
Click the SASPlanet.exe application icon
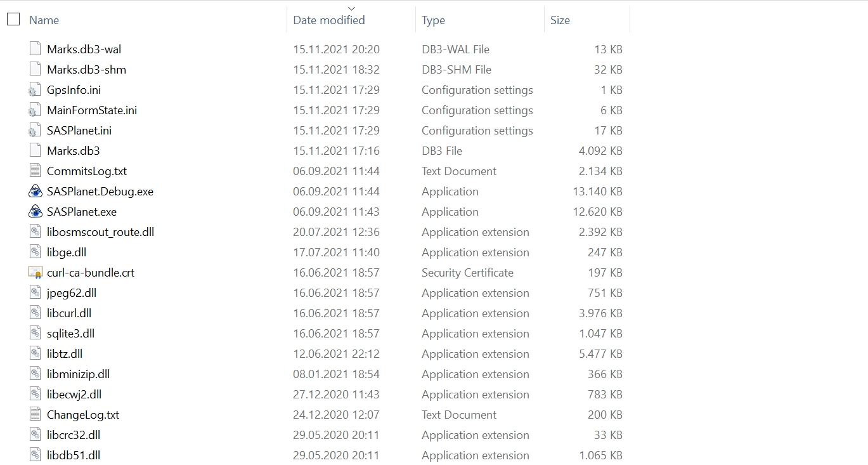[36, 211]
